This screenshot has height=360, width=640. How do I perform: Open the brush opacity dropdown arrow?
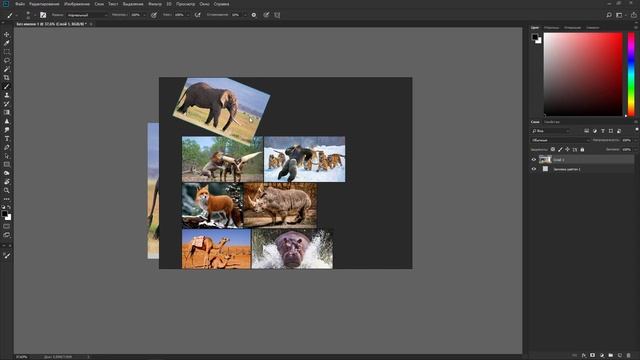pyautogui.click(x=144, y=15)
